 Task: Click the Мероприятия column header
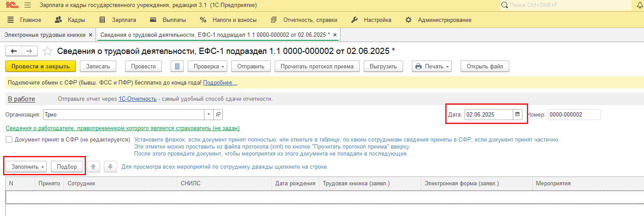(588, 184)
